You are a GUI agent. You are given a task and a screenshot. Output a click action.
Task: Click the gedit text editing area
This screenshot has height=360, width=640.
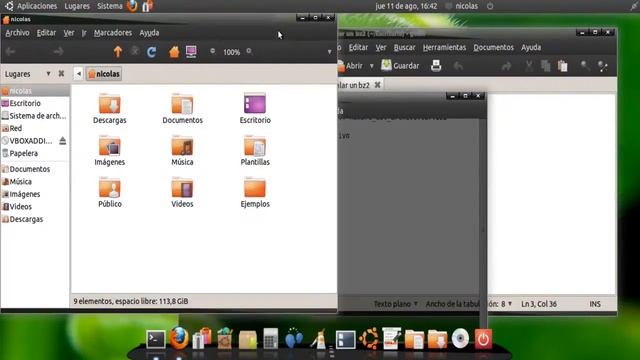551,194
